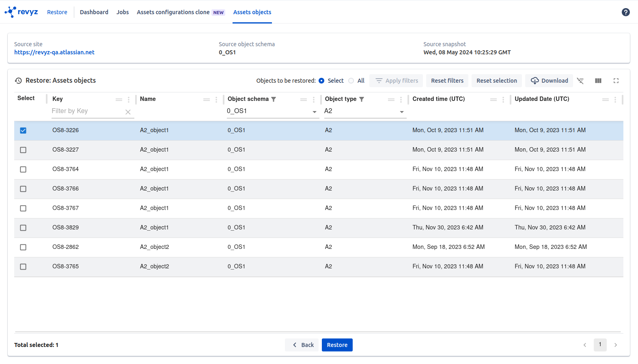
Task: Click the Updated Date column drag handle
Action: point(606,100)
